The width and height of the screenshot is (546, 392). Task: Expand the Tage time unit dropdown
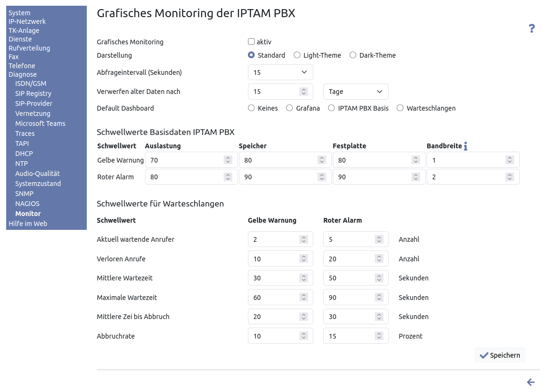[356, 92]
